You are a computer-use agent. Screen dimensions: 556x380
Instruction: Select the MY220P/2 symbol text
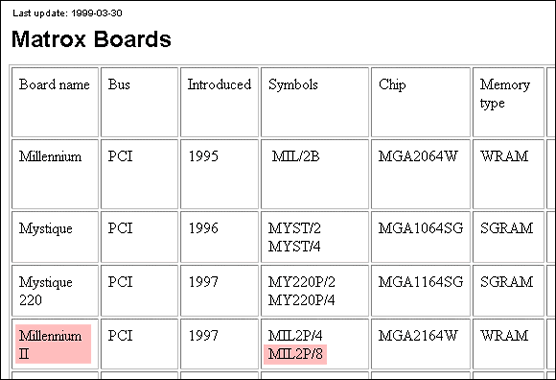[302, 282]
